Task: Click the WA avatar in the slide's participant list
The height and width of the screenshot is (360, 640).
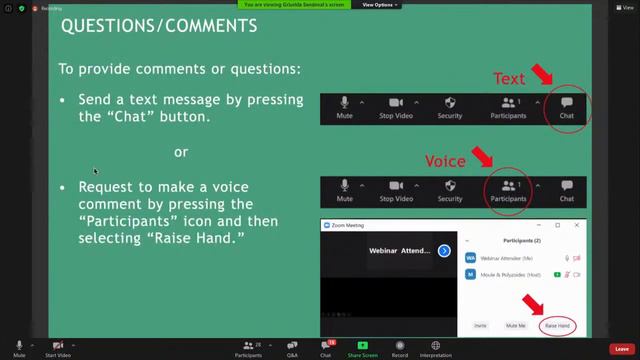Action: click(x=471, y=258)
